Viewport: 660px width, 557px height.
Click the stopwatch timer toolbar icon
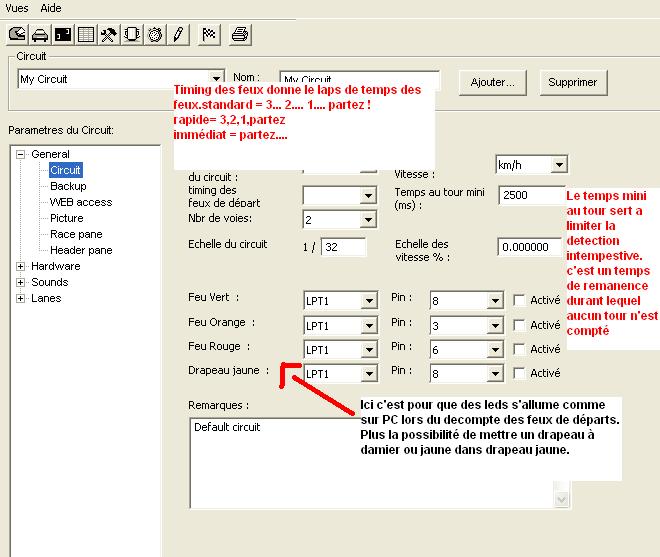(x=155, y=34)
